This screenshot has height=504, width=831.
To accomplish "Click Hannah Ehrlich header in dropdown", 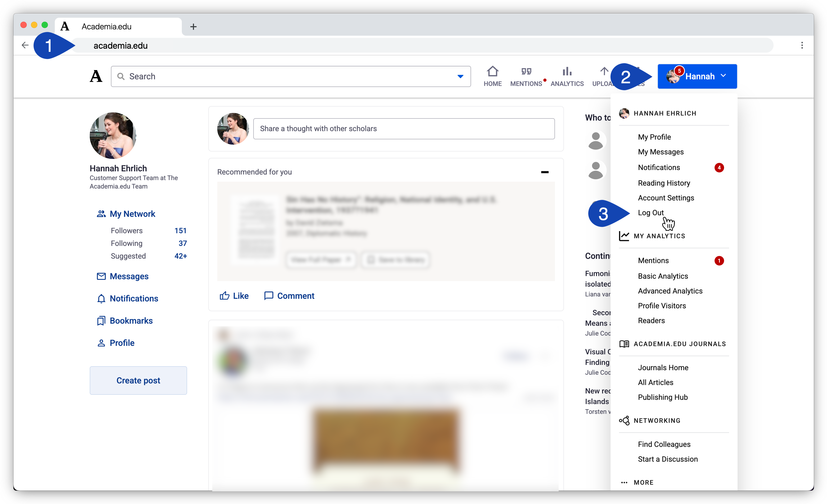I will coord(658,113).
